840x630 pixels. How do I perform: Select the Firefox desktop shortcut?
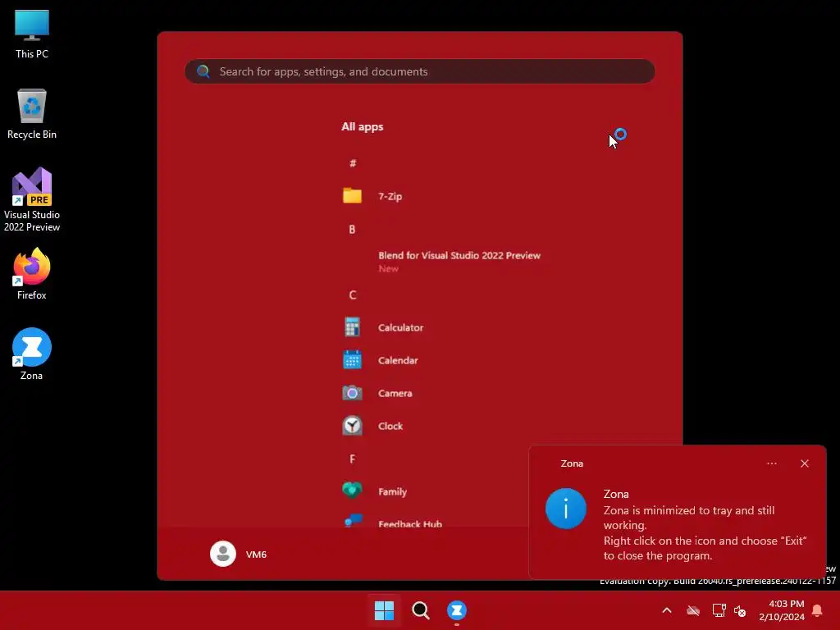pos(32,274)
